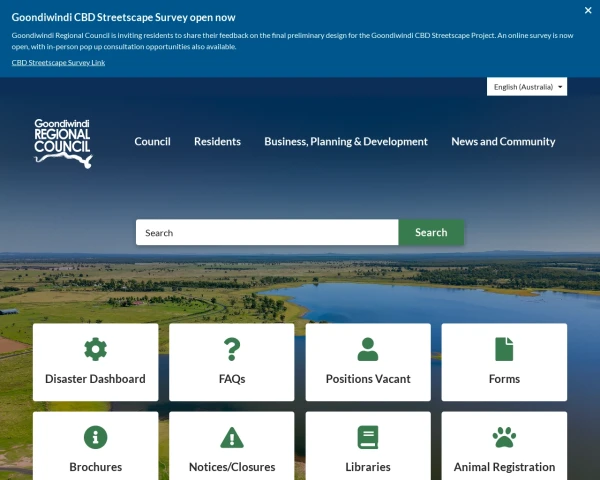600x480 pixels.
Task: Click the banner heading 'Goondiwindi CBD Streetscape Survey open now'
Action: pos(123,18)
